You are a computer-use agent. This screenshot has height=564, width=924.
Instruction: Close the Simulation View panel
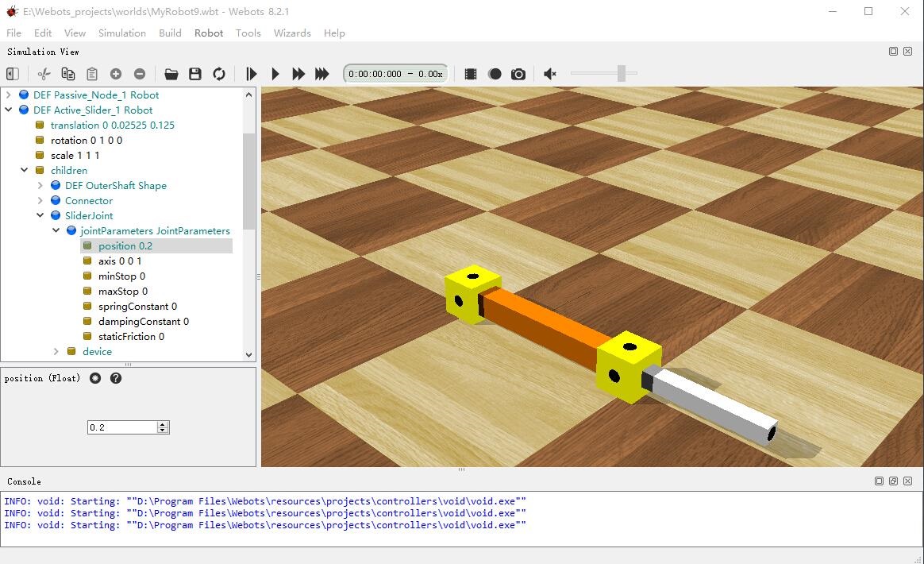coord(908,52)
